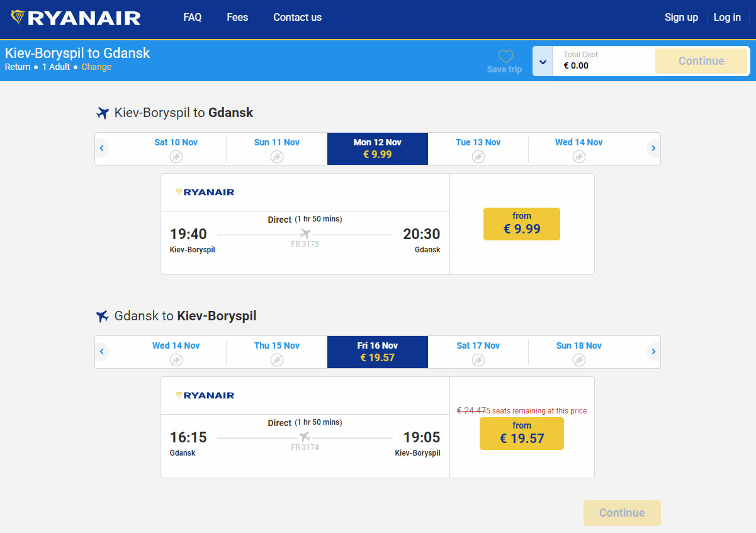Image resolution: width=756 pixels, height=533 pixels.
Task: Select the Sat 10 Nov outbound date tab
Action: 176,149
